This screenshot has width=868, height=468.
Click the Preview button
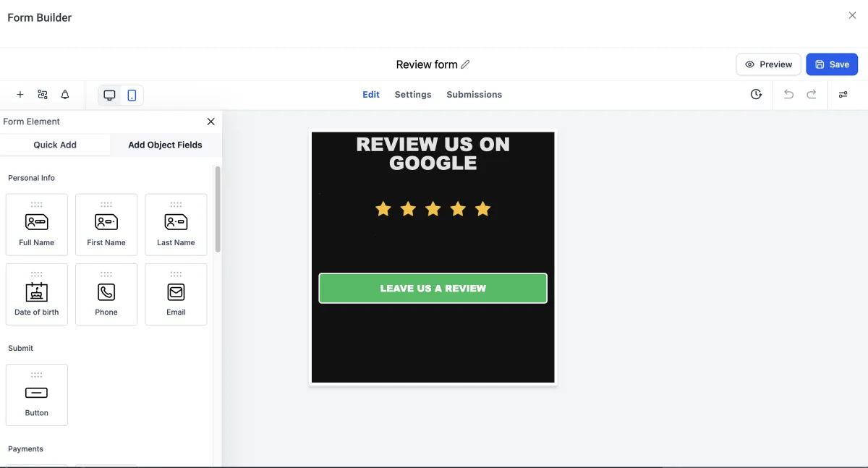click(x=768, y=64)
